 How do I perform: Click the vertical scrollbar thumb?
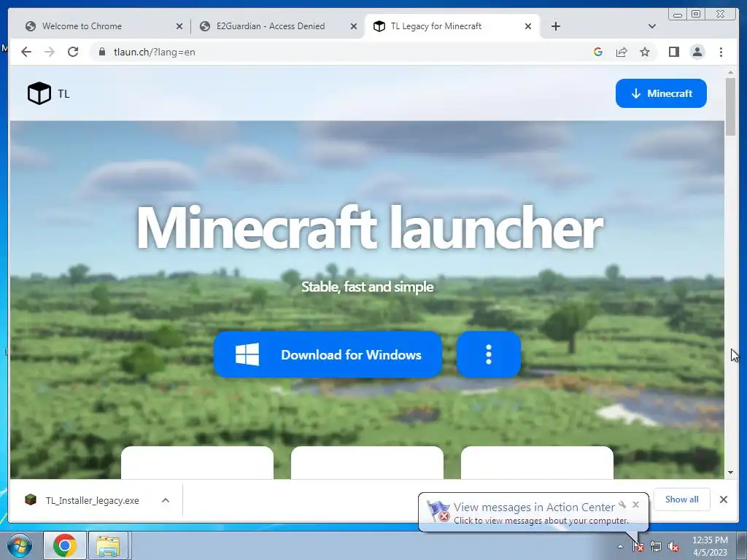[x=731, y=106]
